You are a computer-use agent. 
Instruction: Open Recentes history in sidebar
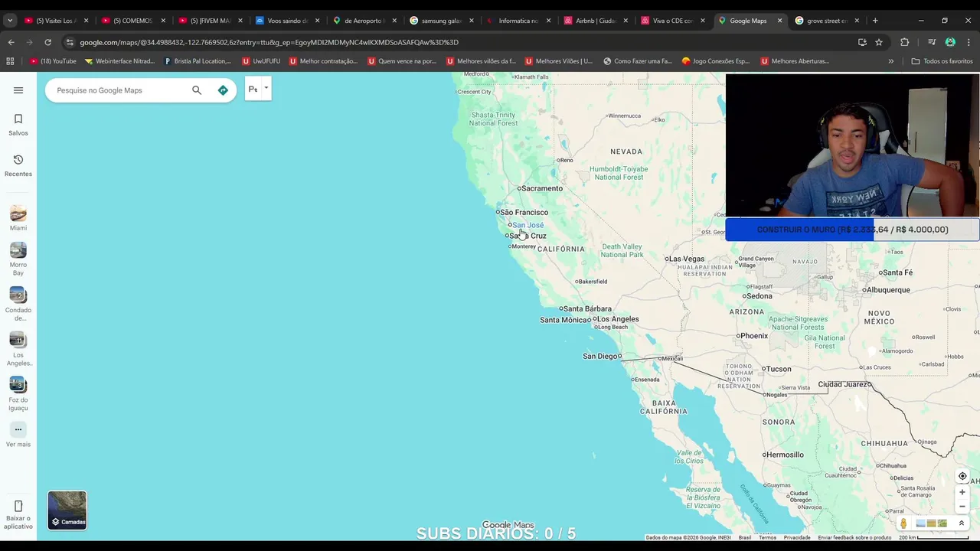[18, 165]
